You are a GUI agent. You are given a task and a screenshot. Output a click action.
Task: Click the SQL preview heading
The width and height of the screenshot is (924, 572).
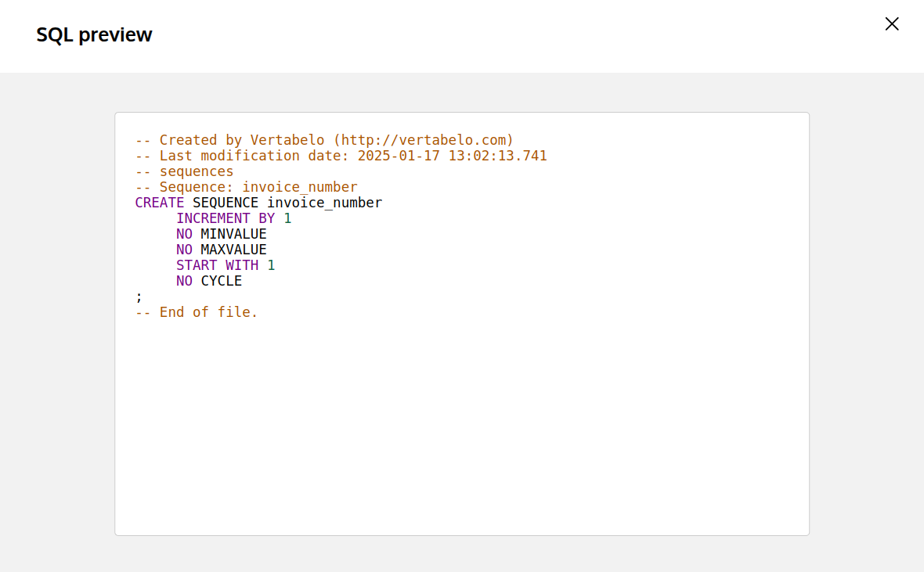coord(94,35)
